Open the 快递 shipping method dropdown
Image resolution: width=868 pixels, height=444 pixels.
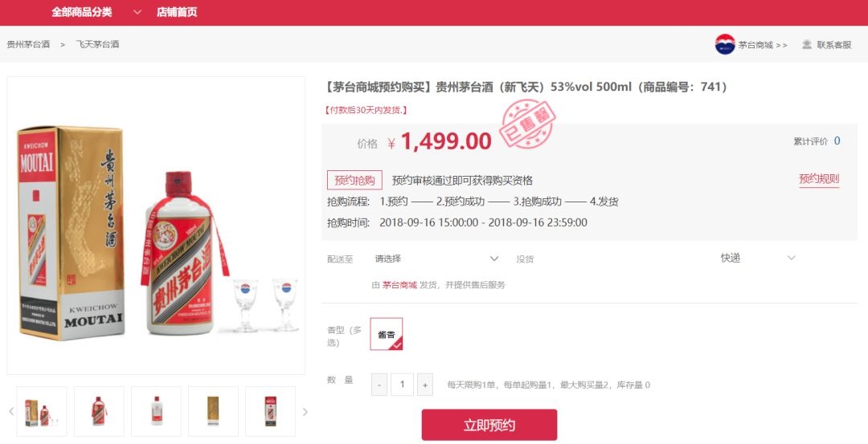[x=757, y=258]
